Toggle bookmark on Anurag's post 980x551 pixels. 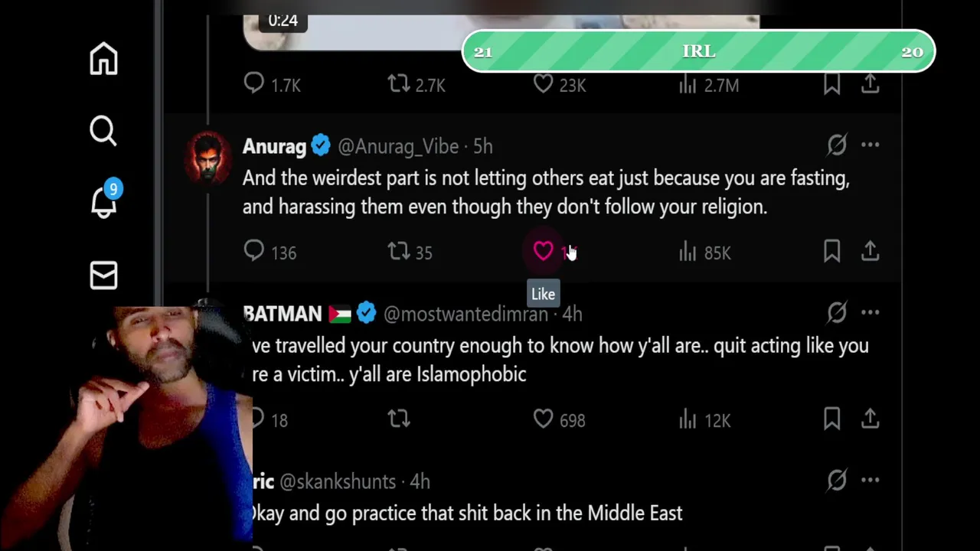point(832,251)
